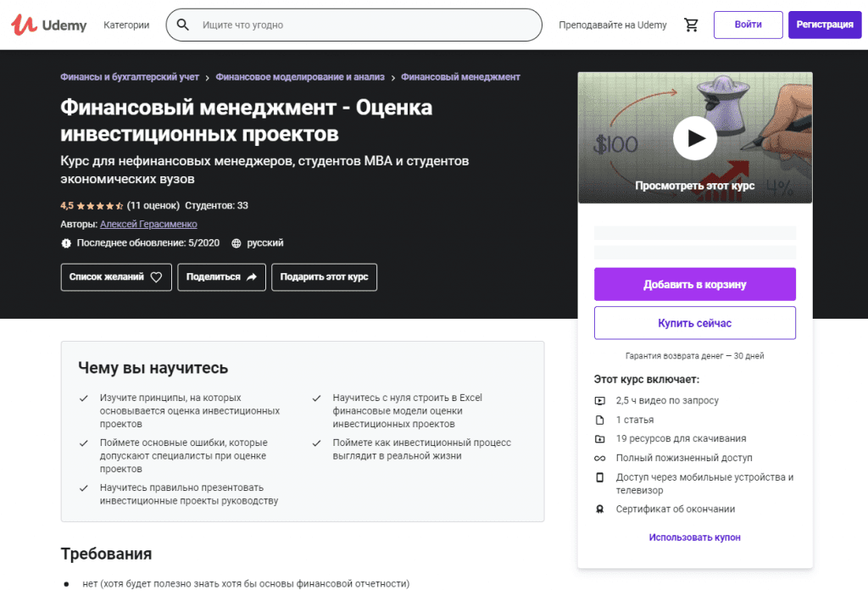
Task: Play the course preview video
Action: (695, 138)
